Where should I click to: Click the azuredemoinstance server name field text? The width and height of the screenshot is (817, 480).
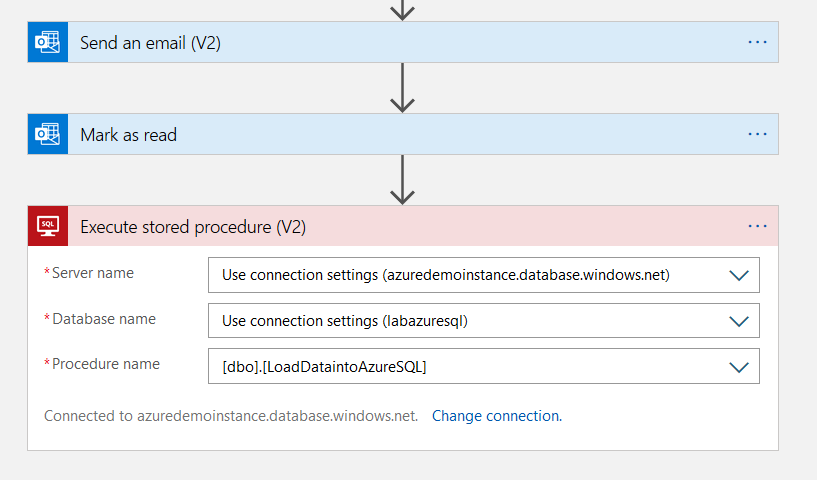click(445, 275)
